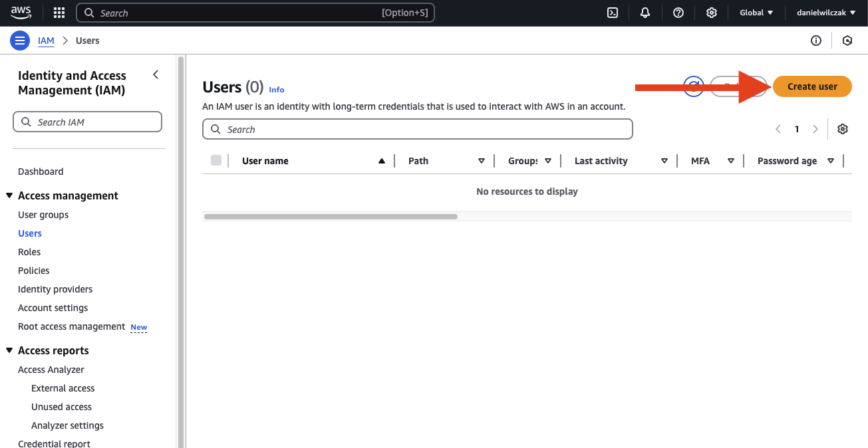Select Users in the sidebar
Screen dimensions: 868x448
coord(30,233)
